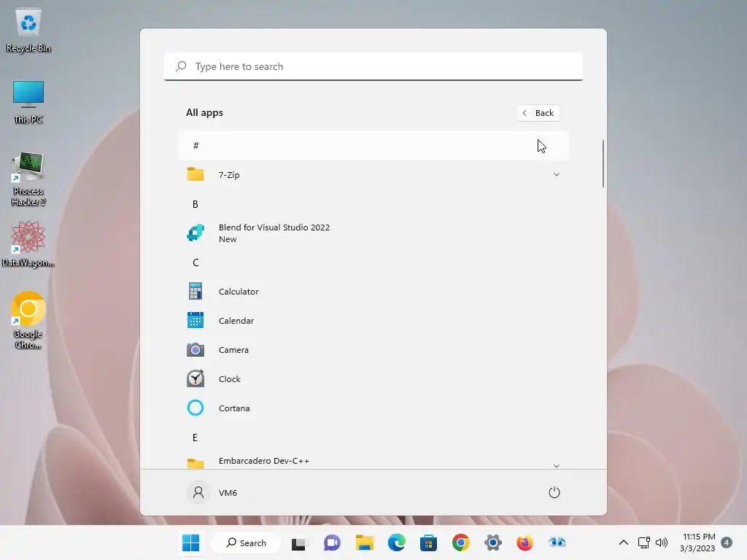Launch Firefox from taskbar
The image size is (747, 560).
[525, 542]
